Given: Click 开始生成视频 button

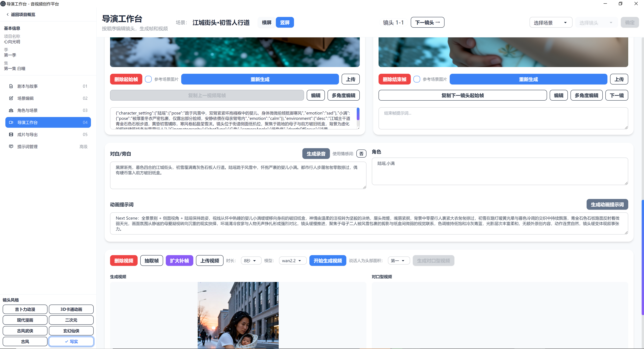Looking at the screenshot, I should [328, 260].
